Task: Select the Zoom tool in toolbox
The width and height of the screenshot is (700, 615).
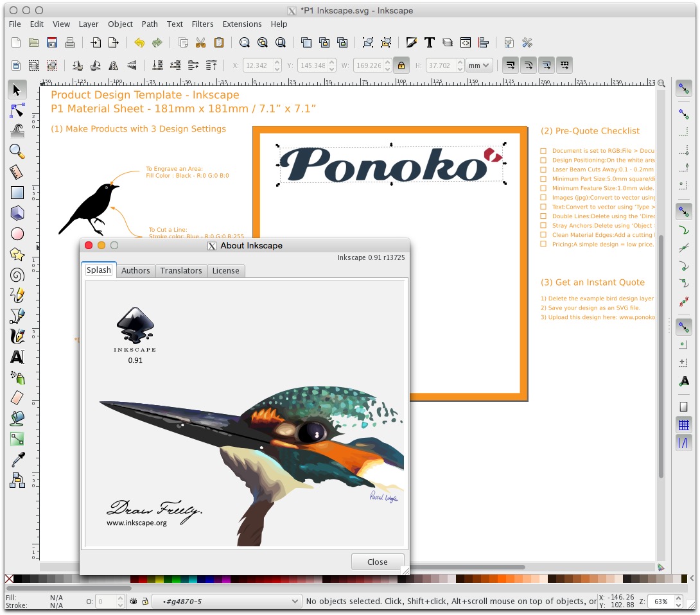Action: pyautogui.click(x=17, y=152)
